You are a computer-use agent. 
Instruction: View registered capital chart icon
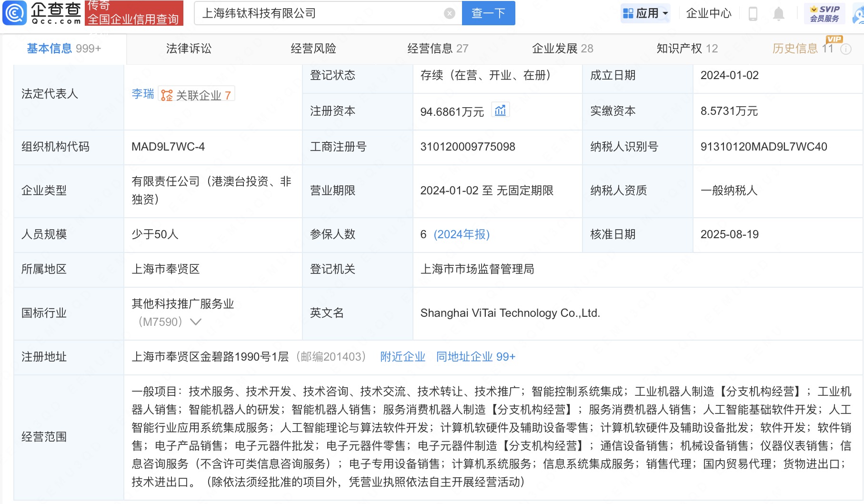pyautogui.click(x=500, y=111)
